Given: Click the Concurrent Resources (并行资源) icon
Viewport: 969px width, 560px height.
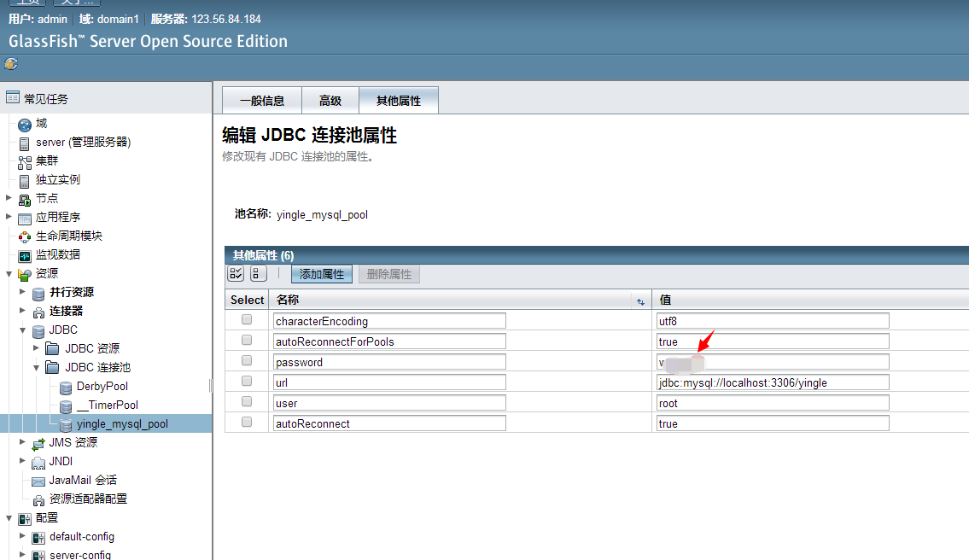Looking at the screenshot, I should coord(38,294).
